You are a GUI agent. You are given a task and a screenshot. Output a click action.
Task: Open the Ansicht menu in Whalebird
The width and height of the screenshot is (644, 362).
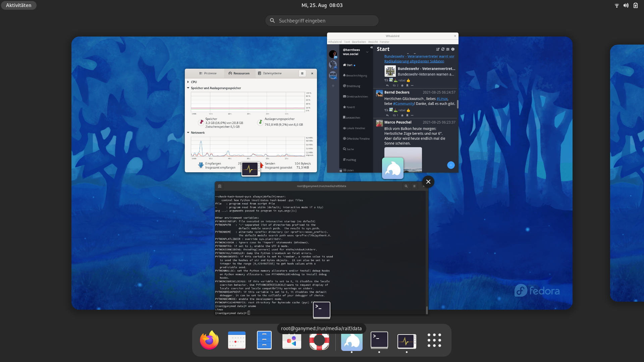(x=373, y=42)
